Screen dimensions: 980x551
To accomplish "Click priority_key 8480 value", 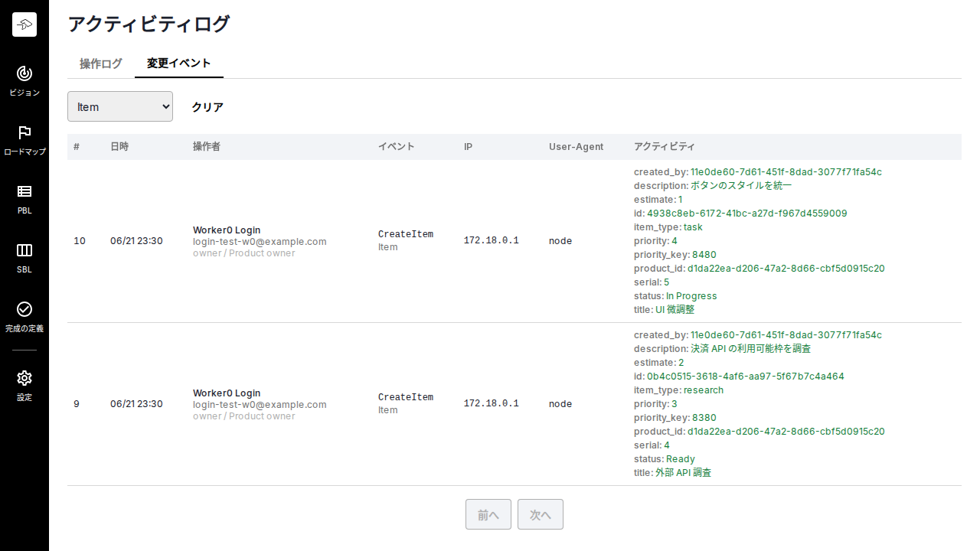I will tap(704, 255).
